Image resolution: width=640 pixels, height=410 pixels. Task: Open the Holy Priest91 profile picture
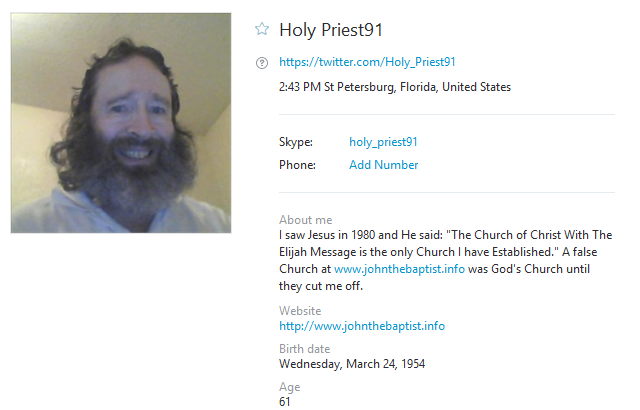coord(121,123)
